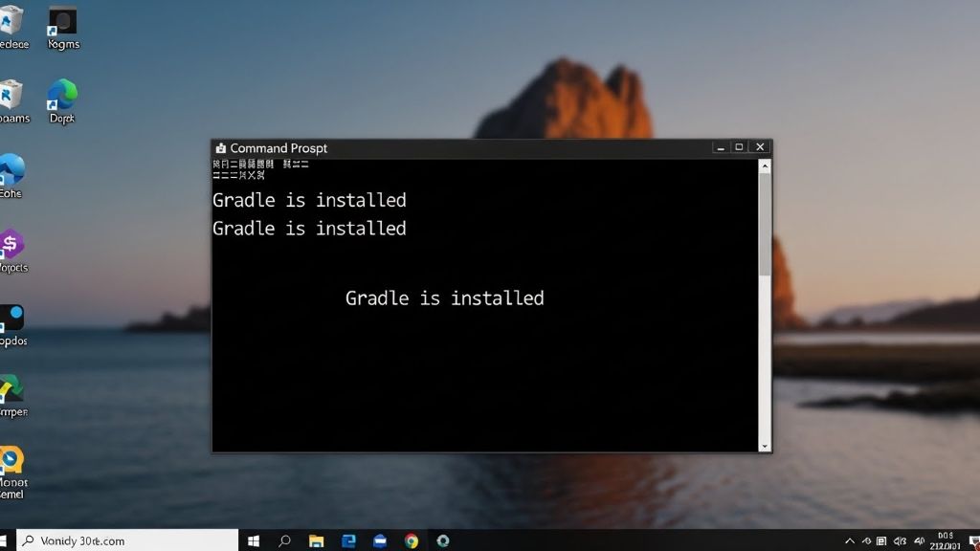Open Microsoft Edge from the taskbar

348,541
